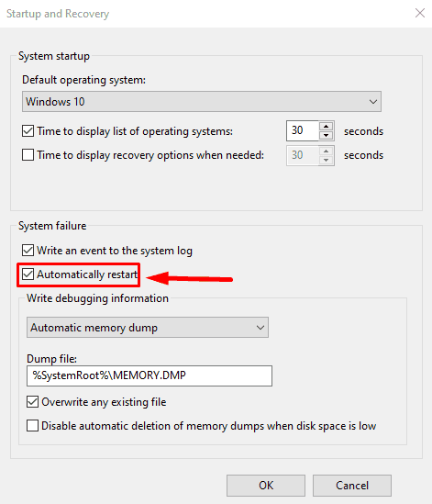Click the memory dump dropdown chevron
This screenshot has height=504, width=432.
click(260, 328)
